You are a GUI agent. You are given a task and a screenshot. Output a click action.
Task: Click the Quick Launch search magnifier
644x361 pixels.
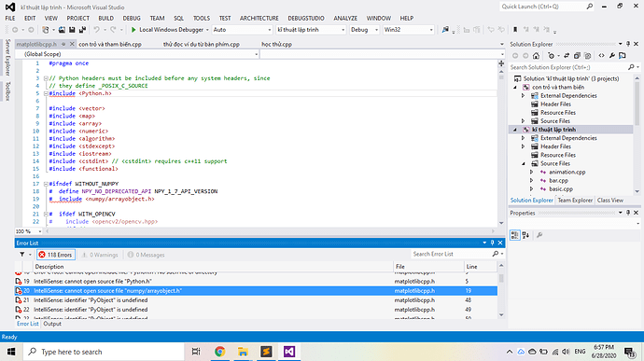[589, 7]
